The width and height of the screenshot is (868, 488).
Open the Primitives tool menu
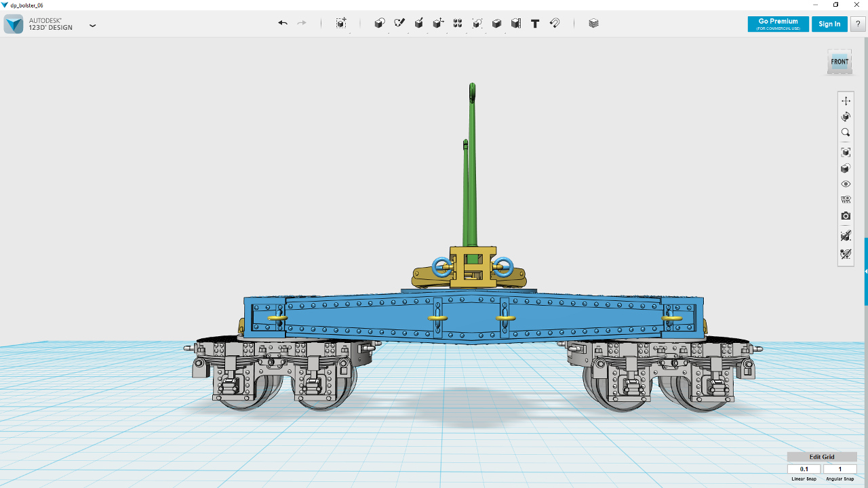[x=379, y=23]
